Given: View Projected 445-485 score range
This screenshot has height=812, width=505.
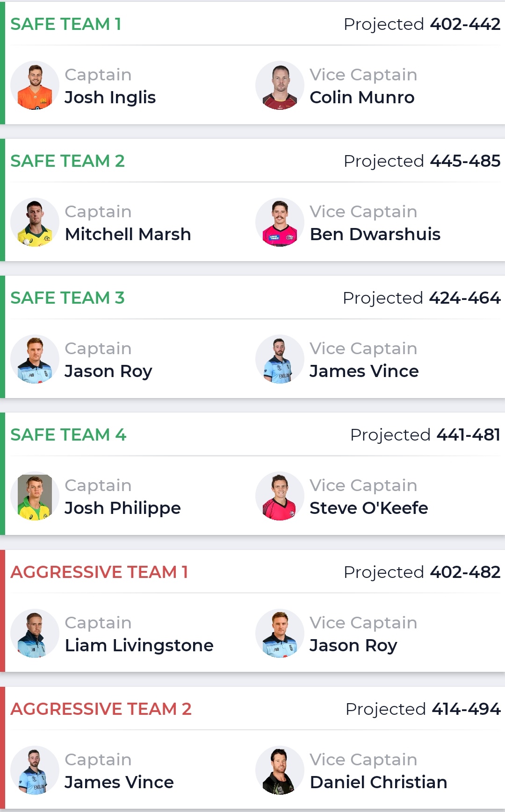Looking at the screenshot, I should 422,161.
